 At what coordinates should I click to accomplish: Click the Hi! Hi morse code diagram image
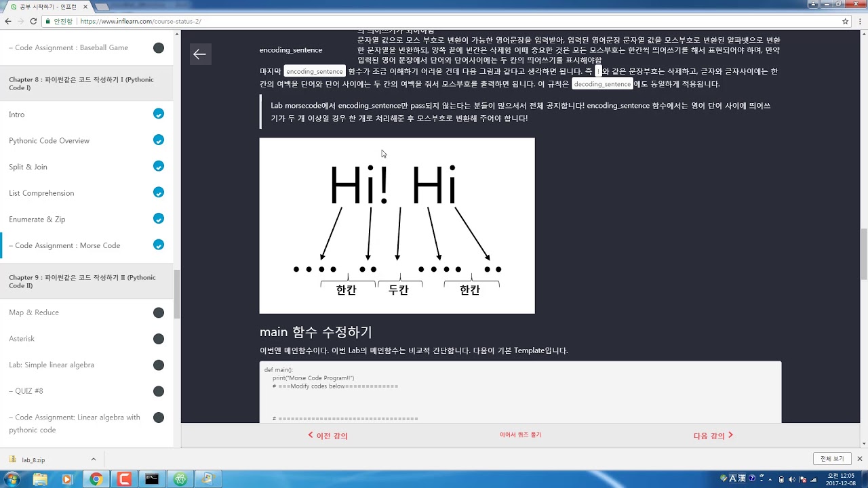[397, 226]
